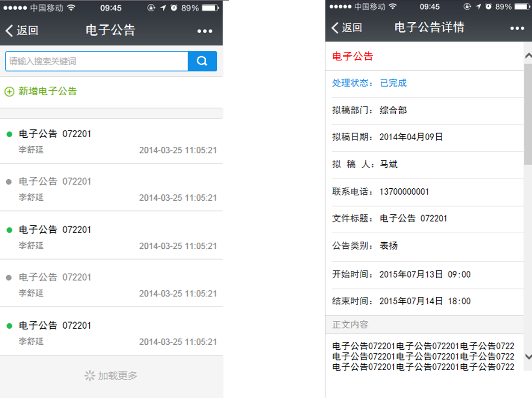
Task: Click the 正文内容 section header
Action: 424,325
